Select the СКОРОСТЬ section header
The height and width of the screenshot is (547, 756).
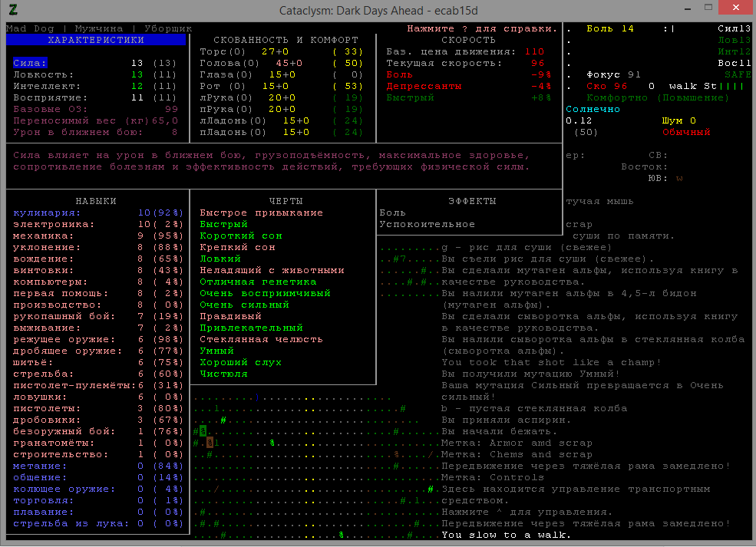click(469, 40)
